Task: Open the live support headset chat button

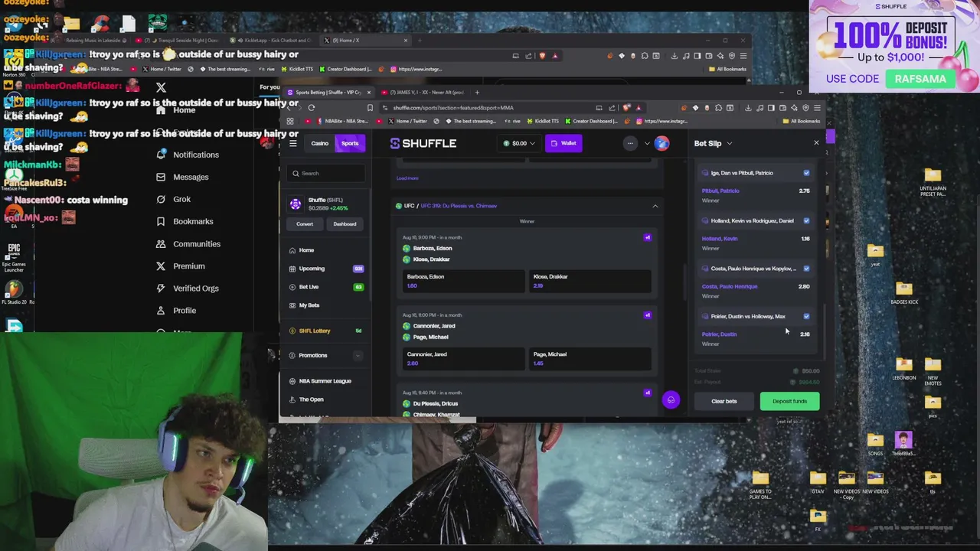Action: tap(671, 400)
